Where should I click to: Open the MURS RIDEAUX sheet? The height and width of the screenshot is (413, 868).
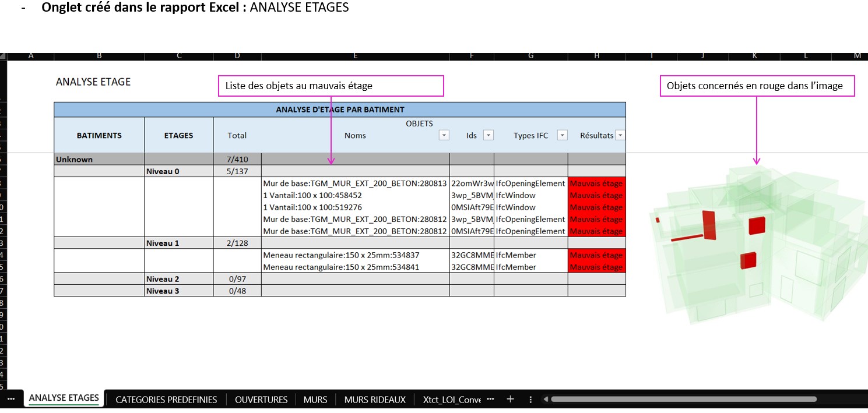click(x=374, y=399)
